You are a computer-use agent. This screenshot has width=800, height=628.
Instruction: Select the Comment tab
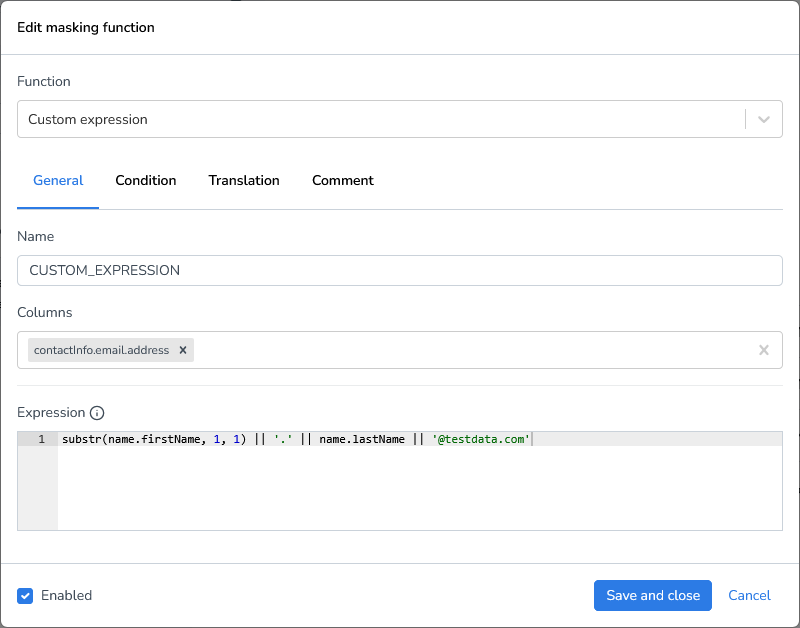[342, 181]
